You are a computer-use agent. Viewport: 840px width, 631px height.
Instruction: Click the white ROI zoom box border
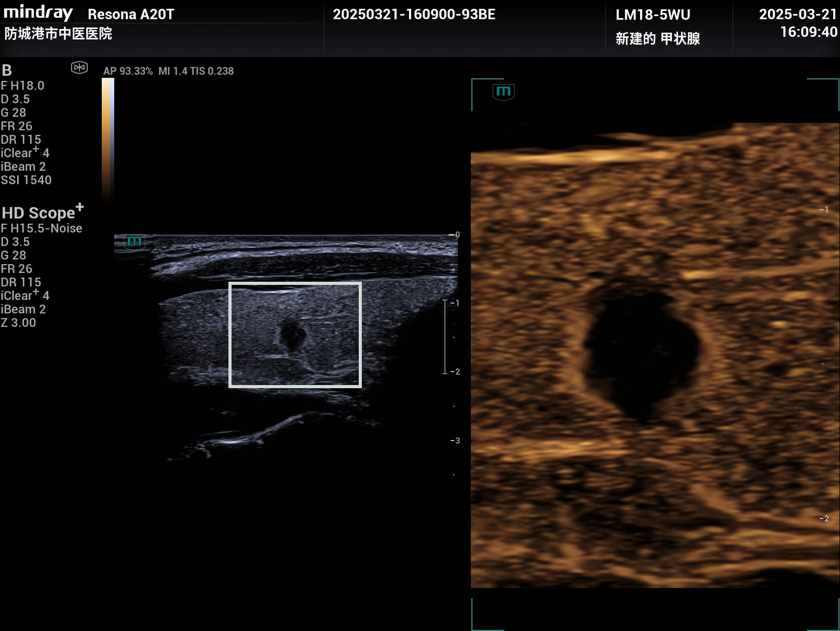point(295,284)
